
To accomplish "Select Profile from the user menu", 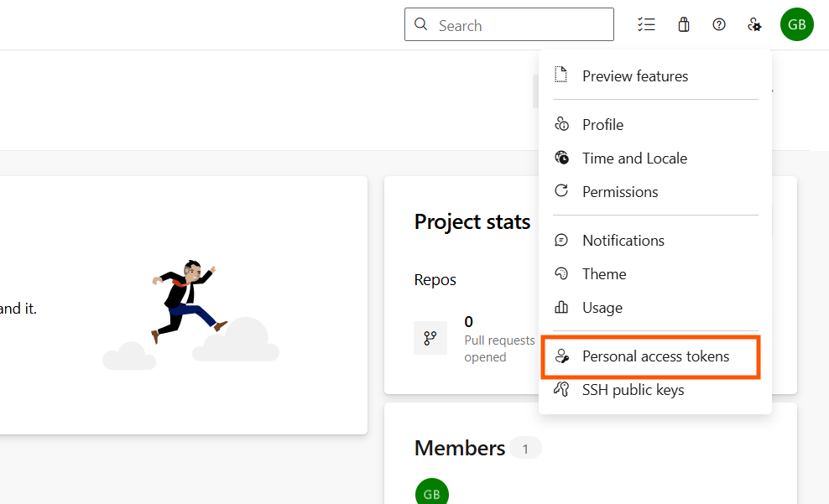I will [602, 125].
